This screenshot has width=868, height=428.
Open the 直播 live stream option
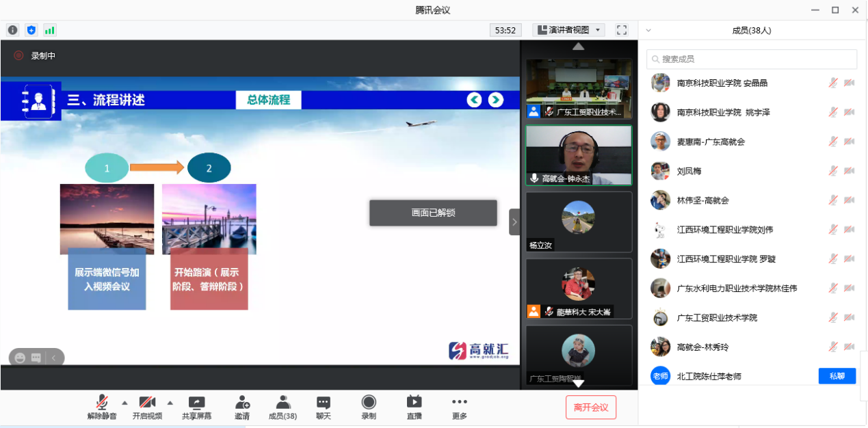414,407
